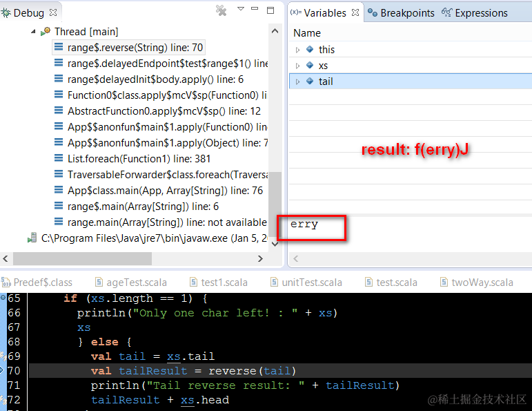This screenshot has width=532, height=411.
Task: Click Debug panel horizontal scrollbar thumb
Action: (82, 259)
